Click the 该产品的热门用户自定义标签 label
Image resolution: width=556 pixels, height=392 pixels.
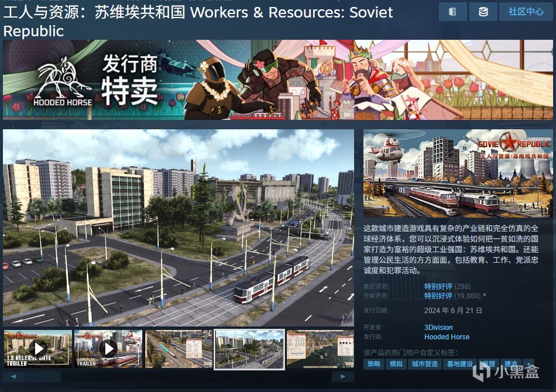click(x=411, y=352)
